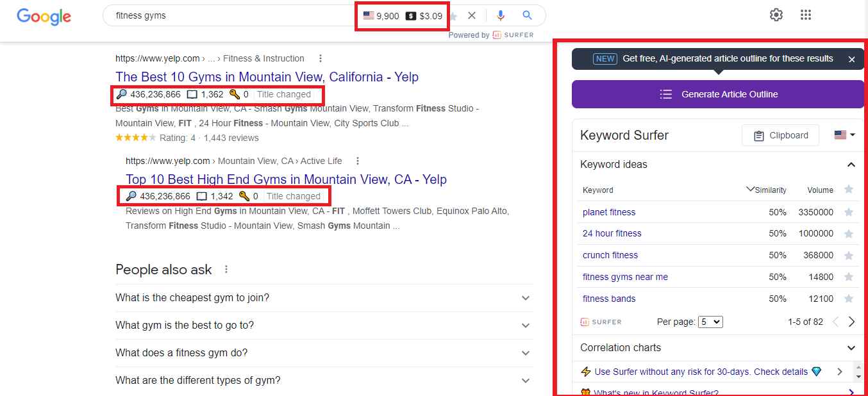The width and height of the screenshot is (868, 396).
Task: Click the Surfer logo near Per page selector
Action: pos(601,322)
